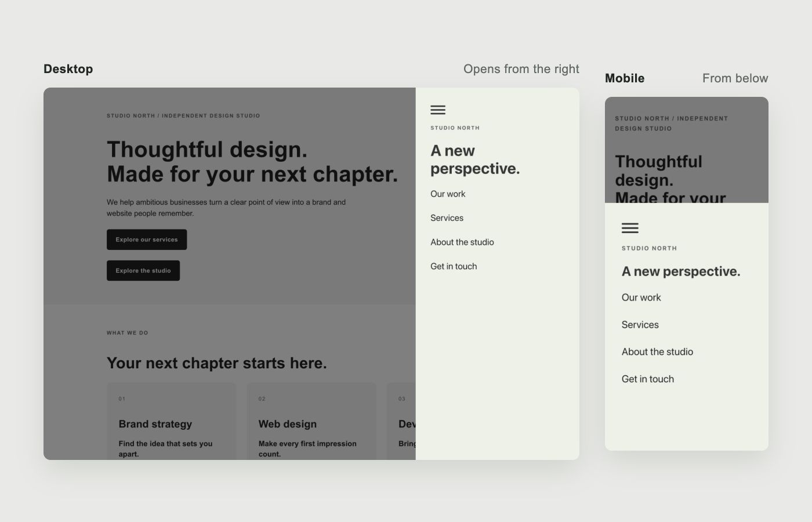This screenshot has height=522, width=812.
Task: Click 'A new perspective.' heading in mobile menu
Action: click(x=681, y=271)
